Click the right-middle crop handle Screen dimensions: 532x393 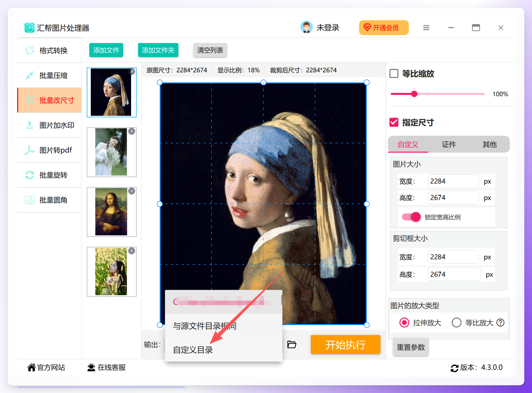(367, 204)
